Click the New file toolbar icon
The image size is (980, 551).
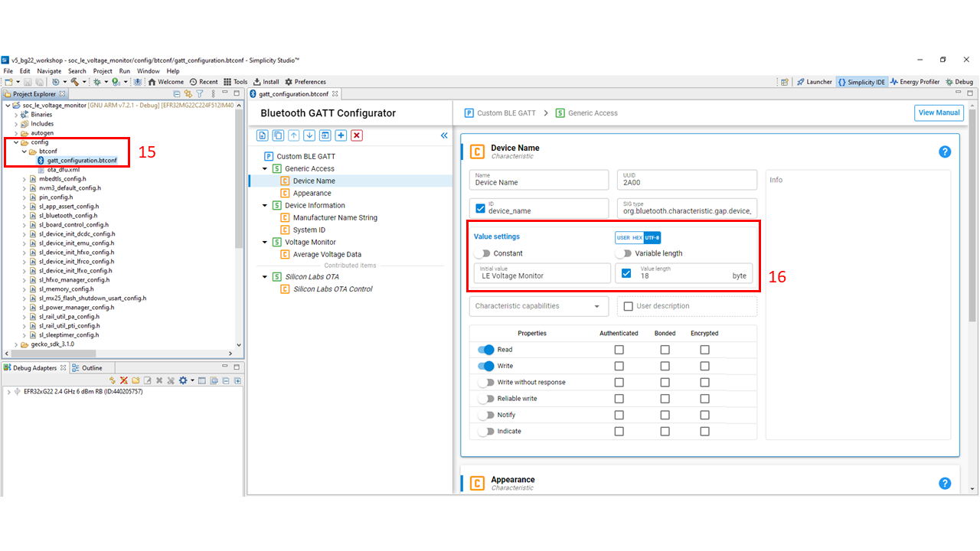pos(8,82)
